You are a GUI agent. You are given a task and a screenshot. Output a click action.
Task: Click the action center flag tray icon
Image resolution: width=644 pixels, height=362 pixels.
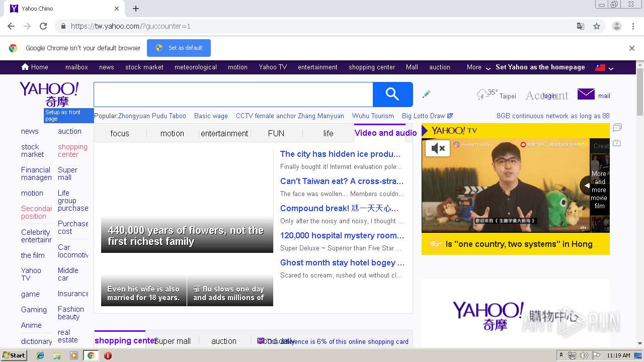pyautogui.click(x=596, y=355)
